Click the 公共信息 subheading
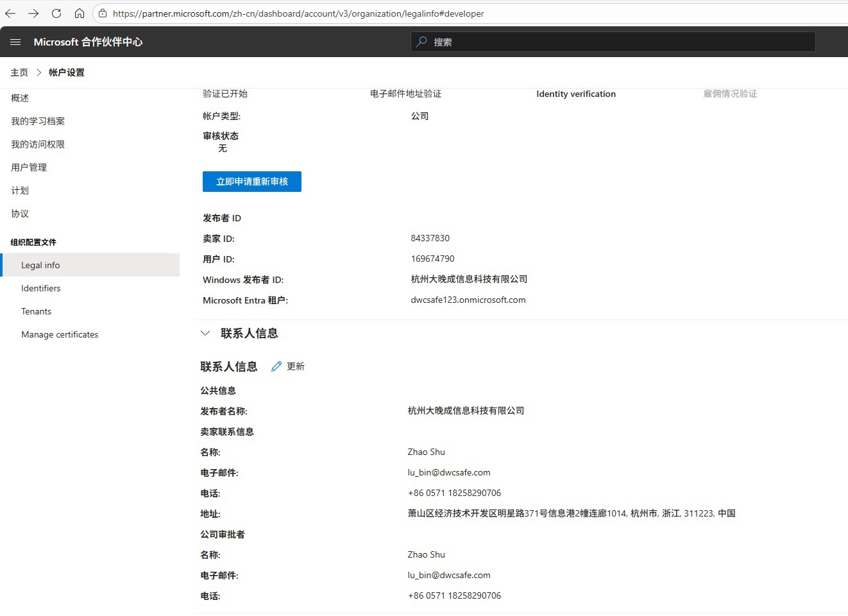This screenshot has width=848, height=616. pos(218,391)
